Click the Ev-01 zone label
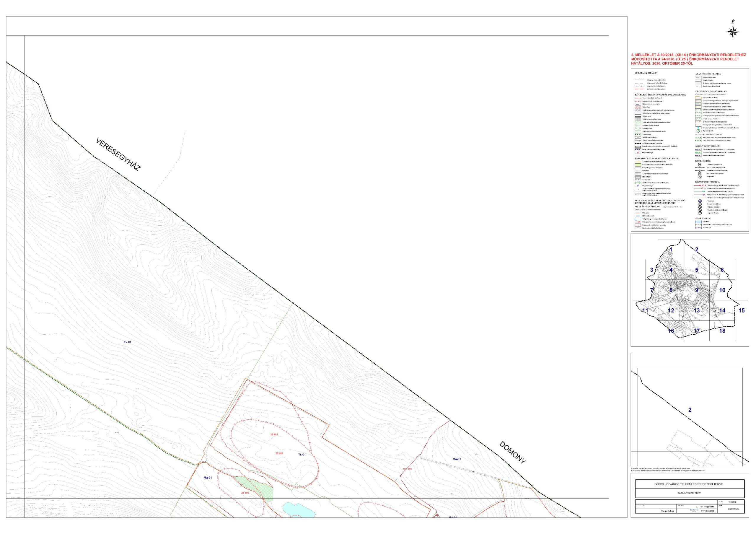756x534 pixels. tap(127, 342)
